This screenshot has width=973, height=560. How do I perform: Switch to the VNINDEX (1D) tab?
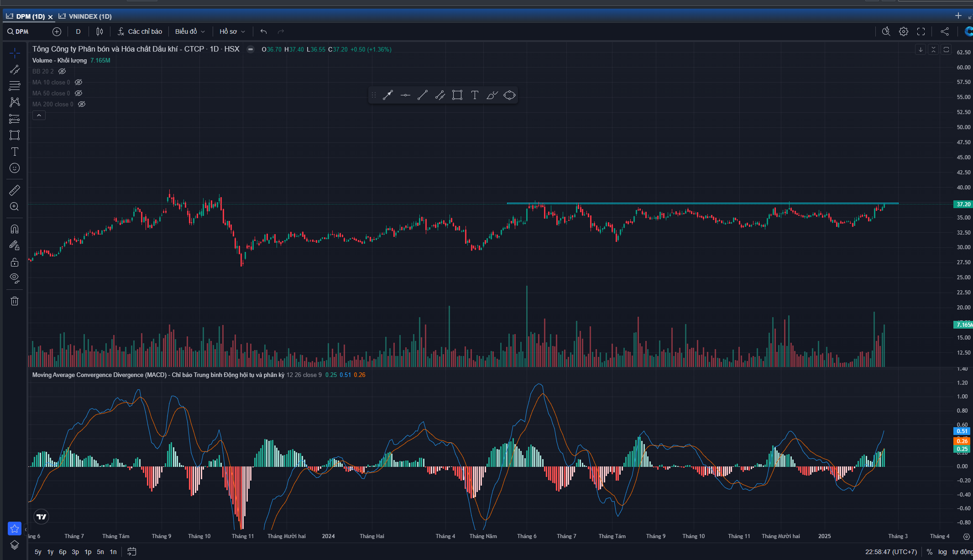(x=90, y=16)
